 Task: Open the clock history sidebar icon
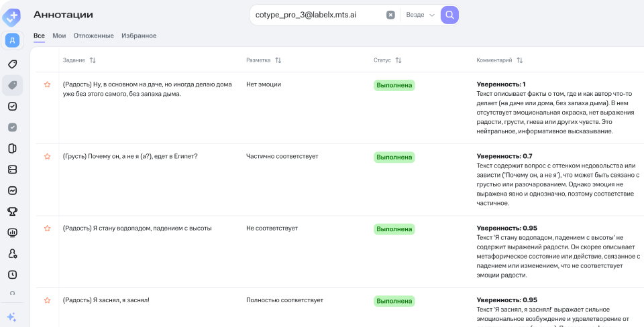pos(12,275)
